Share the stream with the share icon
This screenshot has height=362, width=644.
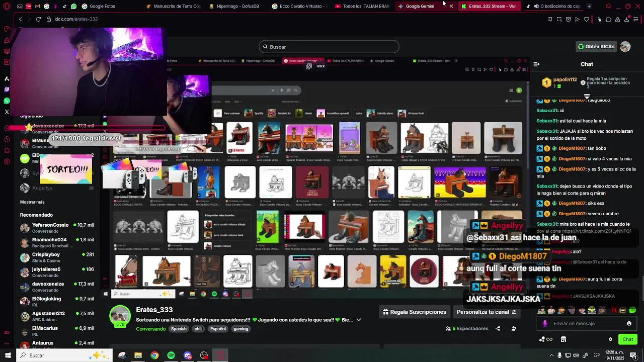tap(498, 328)
